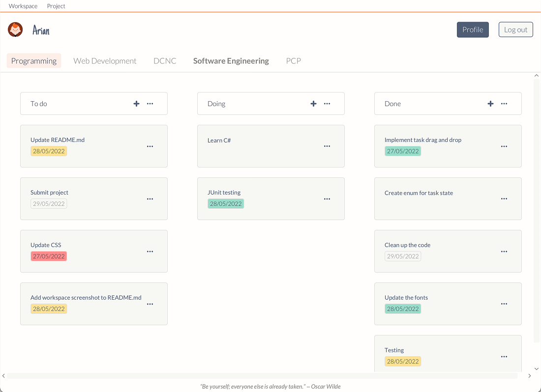541x392 pixels.
Task: Open the Done column overflow menu
Action: pos(504,104)
